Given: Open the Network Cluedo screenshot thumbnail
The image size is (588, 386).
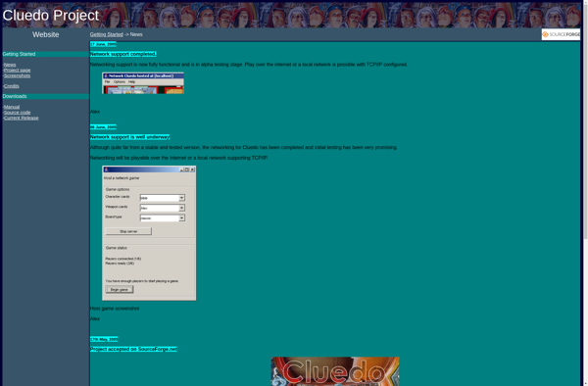Looking at the screenshot, I should point(143,83).
